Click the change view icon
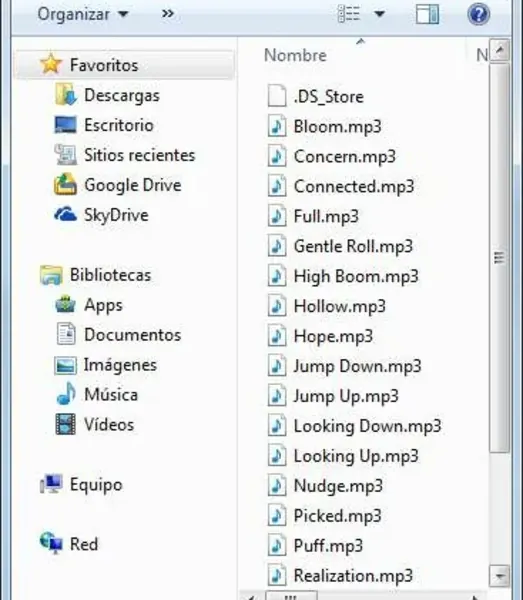The height and width of the screenshot is (600, 523). 349,14
